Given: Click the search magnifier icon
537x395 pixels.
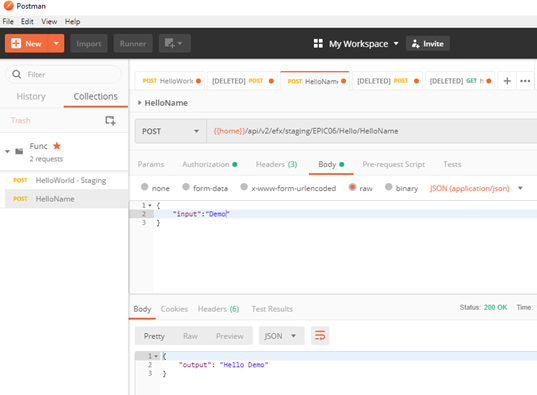Looking at the screenshot, I should (16, 74).
